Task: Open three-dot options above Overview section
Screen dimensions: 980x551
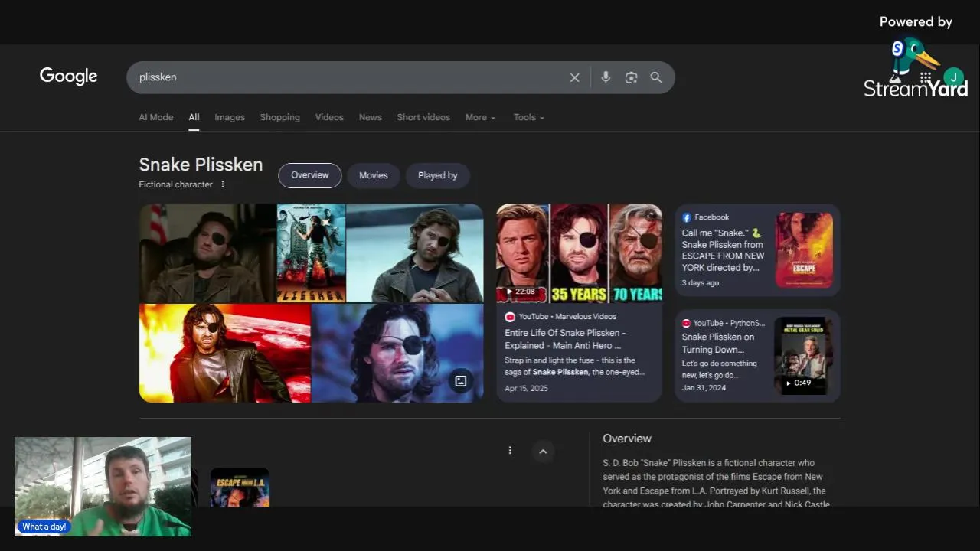Action: point(510,451)
